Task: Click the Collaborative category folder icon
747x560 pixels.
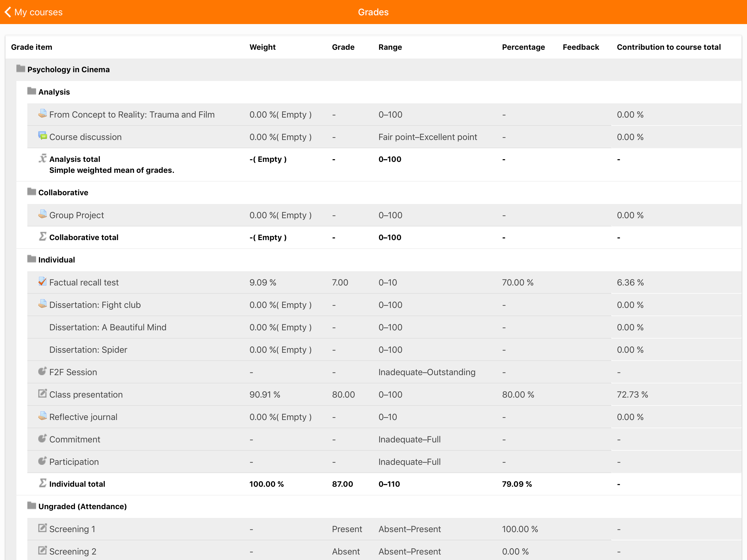Action: tap(32, 192)
